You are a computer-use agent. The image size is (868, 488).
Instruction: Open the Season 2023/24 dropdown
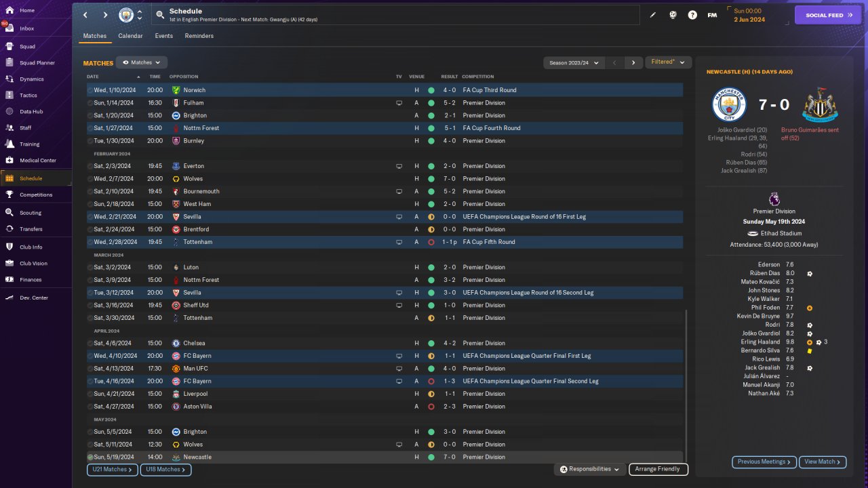pyautogui.click(x=574, y=62)
